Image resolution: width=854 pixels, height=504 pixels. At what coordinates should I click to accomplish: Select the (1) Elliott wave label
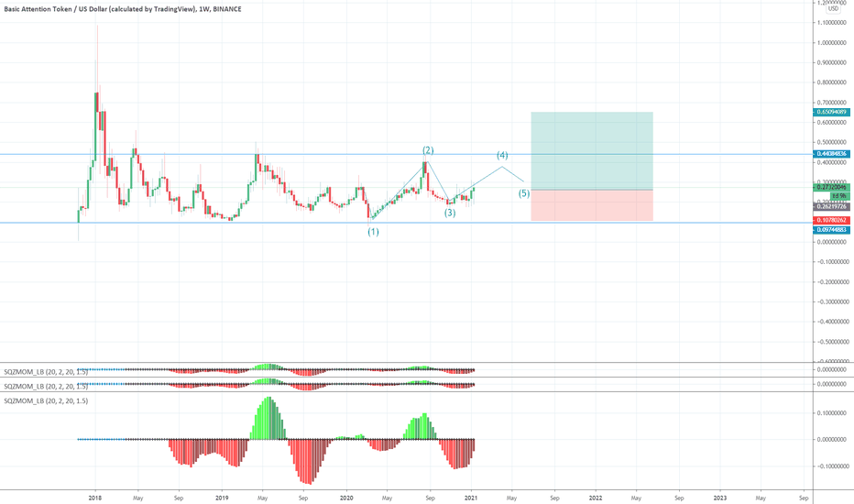[x=373, y=232]
